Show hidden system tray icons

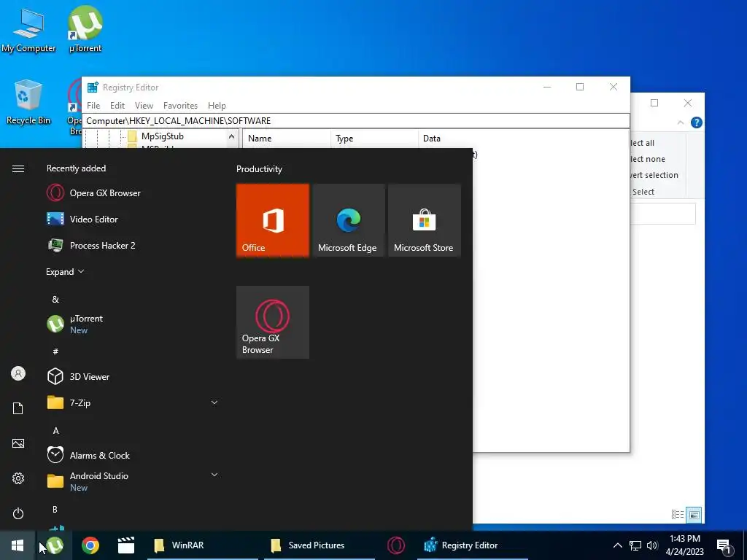617,545
